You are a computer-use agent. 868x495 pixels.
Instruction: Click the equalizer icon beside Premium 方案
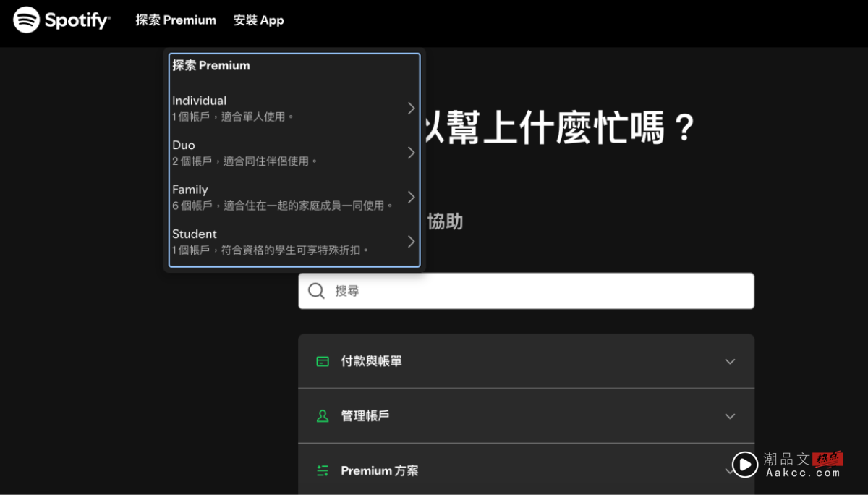tap(323, 470)
